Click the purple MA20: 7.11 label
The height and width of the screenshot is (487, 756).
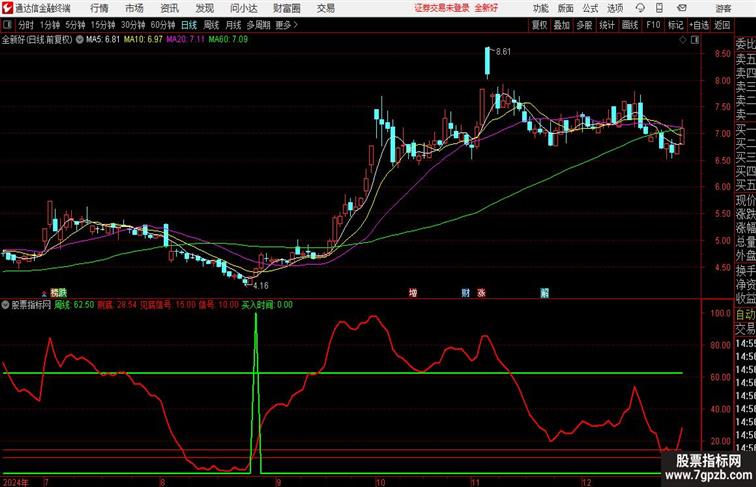186,40
